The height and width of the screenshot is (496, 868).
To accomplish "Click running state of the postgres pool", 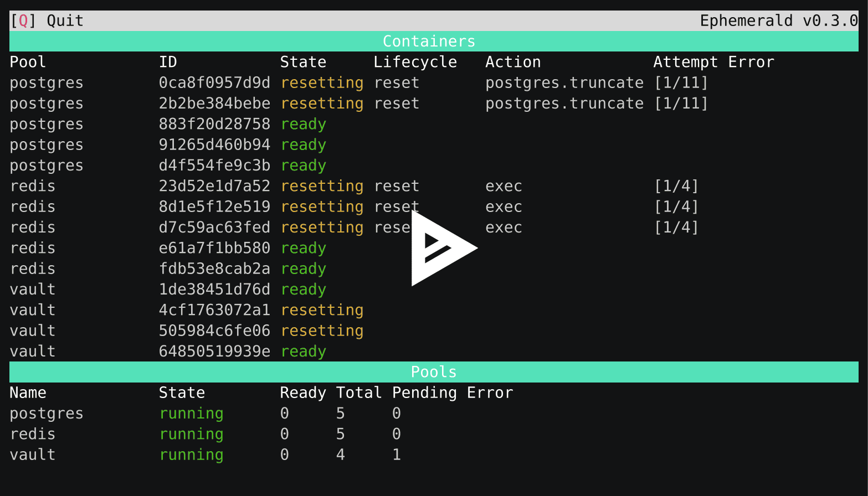I will 191,413.
